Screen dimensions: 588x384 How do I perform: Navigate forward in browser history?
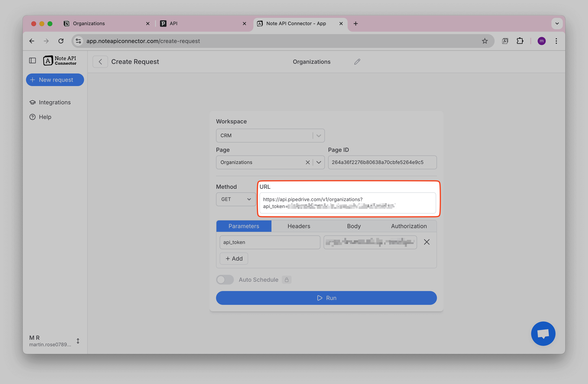(x=46, y=41)
